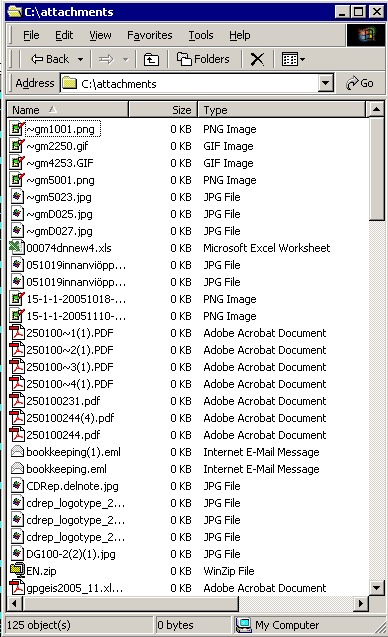Open the Forward button history dropdown arrow
Viewport: 388px width, 637px height.
[126, 60]
